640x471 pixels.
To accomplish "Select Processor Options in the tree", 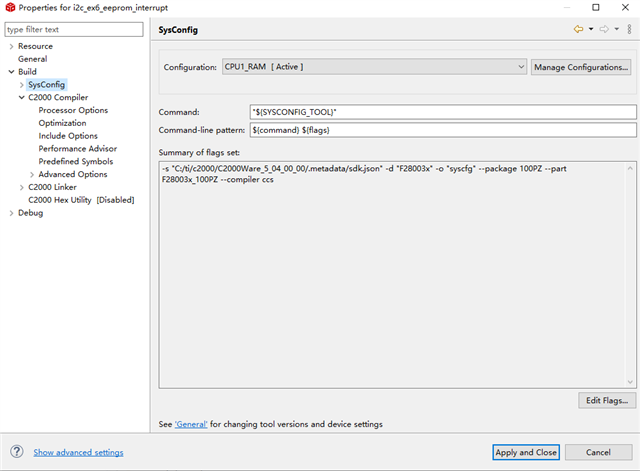I will point(73,110).
